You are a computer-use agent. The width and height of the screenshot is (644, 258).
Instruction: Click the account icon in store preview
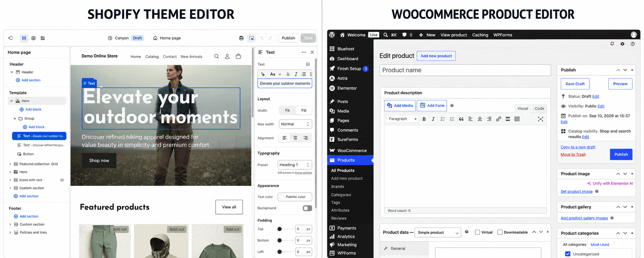(x=227, y=56)
